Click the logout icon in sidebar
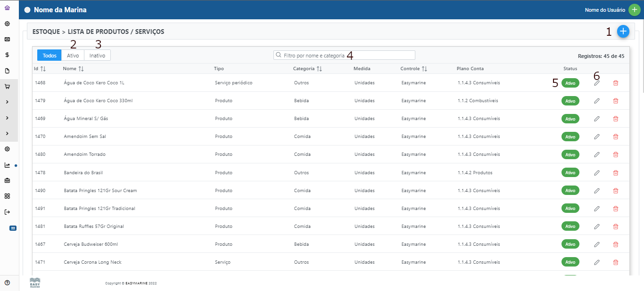 [7, 212]
